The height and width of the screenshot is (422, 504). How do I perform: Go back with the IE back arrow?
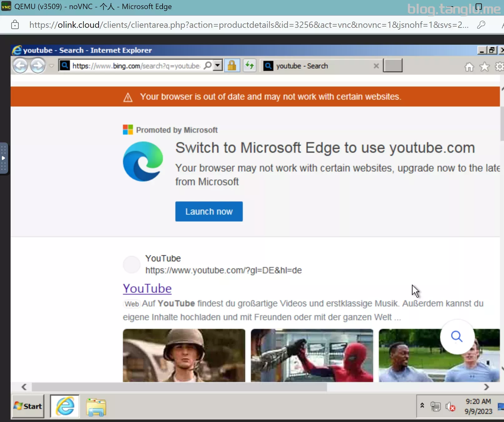[x=20, y=66]
